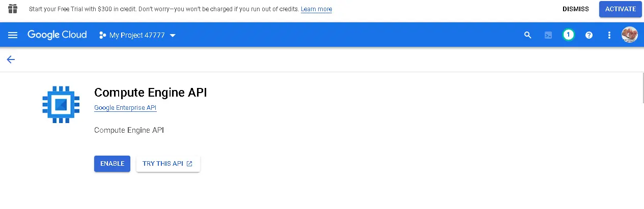Open the Google Enterprise API link
The image size is (644, 209).
[x=125, y=108]
